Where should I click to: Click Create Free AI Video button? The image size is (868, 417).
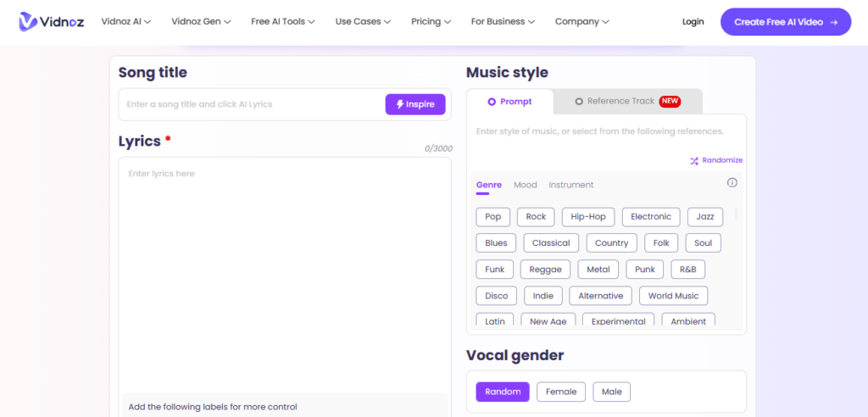point(786,22)
